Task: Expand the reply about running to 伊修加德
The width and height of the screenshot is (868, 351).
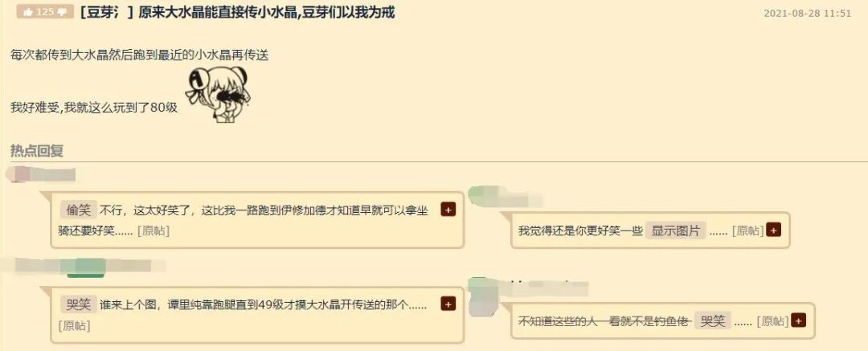Action: pyautogui.click(x=448, y=210)
